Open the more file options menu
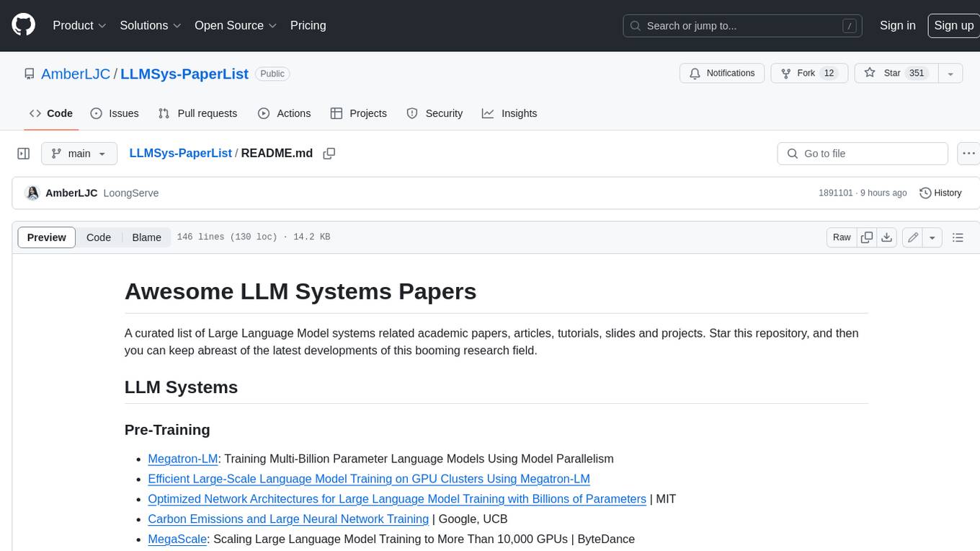Screen dimensions: 980x551 968,154
